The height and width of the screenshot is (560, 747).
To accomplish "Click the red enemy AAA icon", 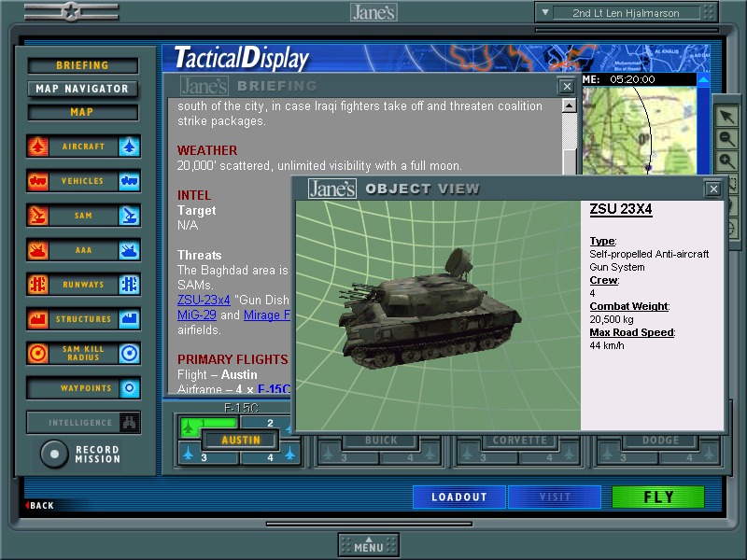I will click(x=37, y=250).
